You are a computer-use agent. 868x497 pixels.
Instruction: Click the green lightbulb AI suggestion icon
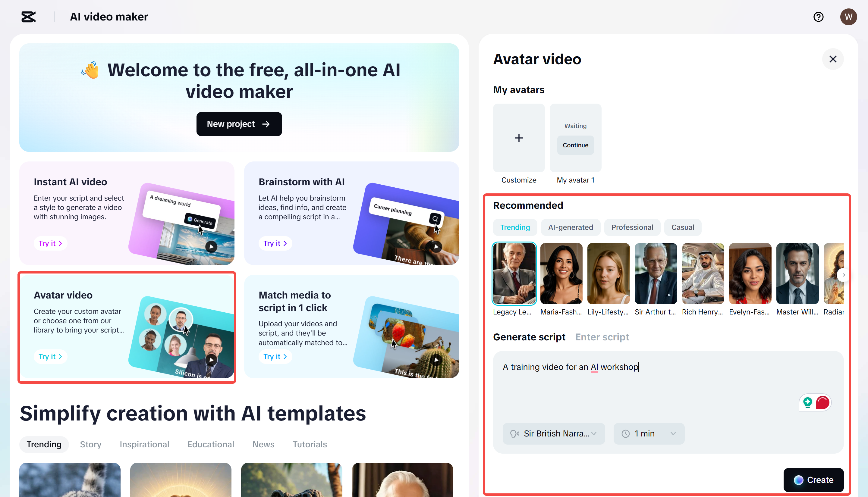click(807, 402)
